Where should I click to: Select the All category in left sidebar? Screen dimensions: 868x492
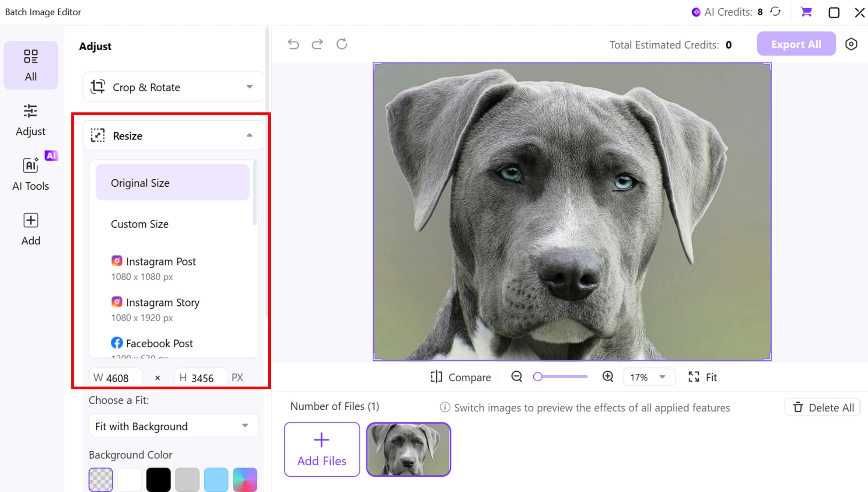click(x=31, y=65)
